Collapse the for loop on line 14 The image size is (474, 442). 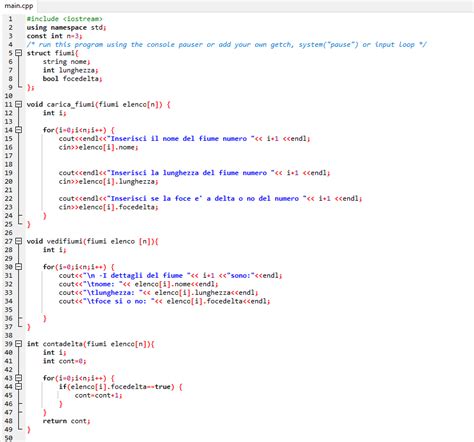19,130
